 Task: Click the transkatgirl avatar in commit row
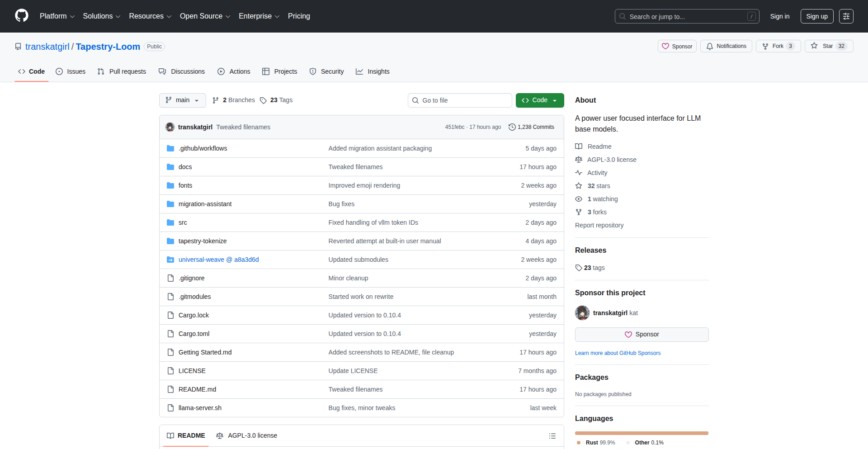point(170,127)
